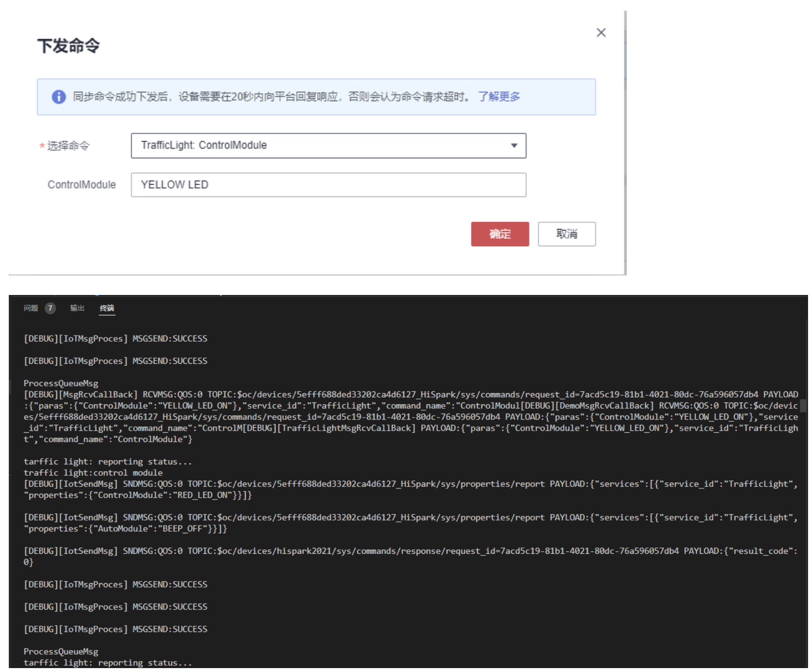The image size is (810, 672).
Task: Switch to the 问题 tab
Action: (31, 308)
